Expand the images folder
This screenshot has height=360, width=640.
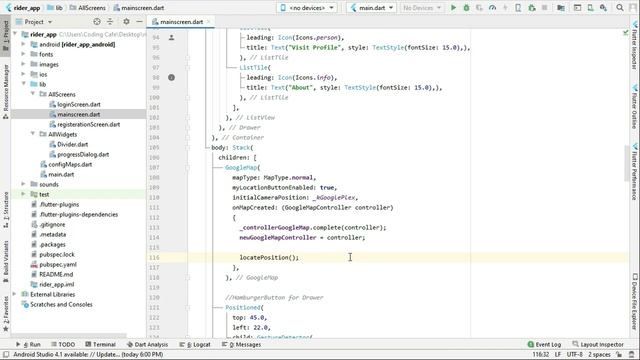(x=23, y=64)
